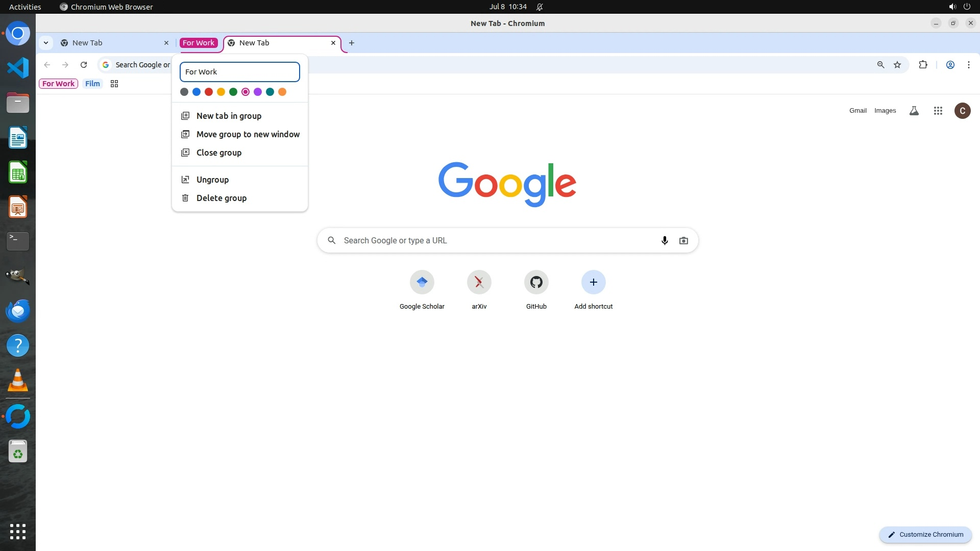
Task: Select Delete group menu entry
Action: (221, 198)
